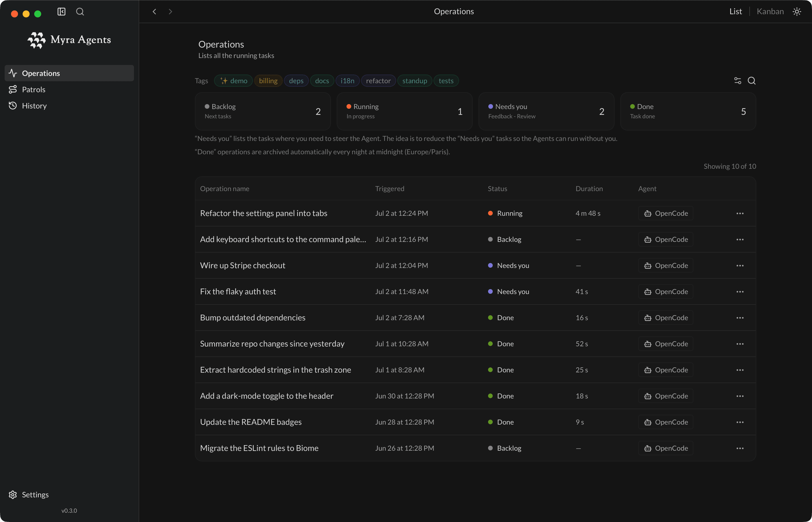Image resolution: width=812 pixels, height=522 pixels.
Task: Filter by the deps tag
Action: (296, 81)
